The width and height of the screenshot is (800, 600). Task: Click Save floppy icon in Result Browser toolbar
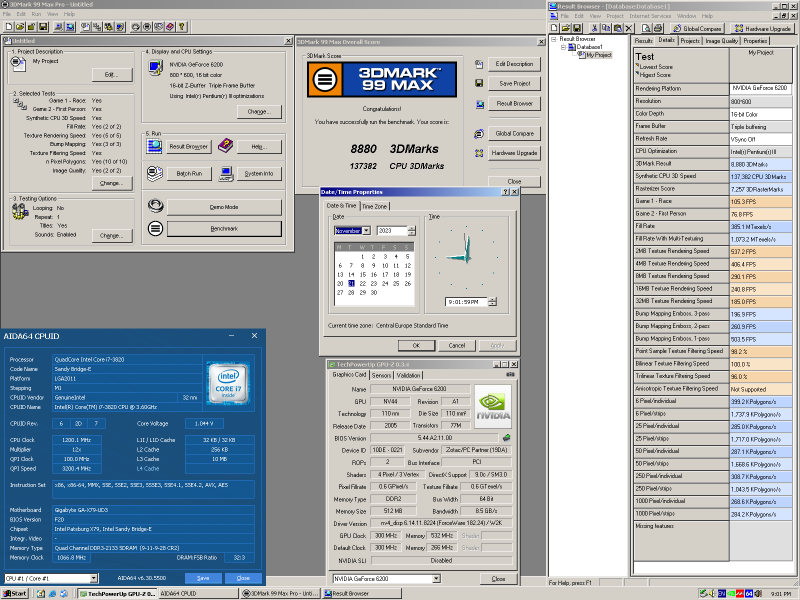(x=577, y=29)
